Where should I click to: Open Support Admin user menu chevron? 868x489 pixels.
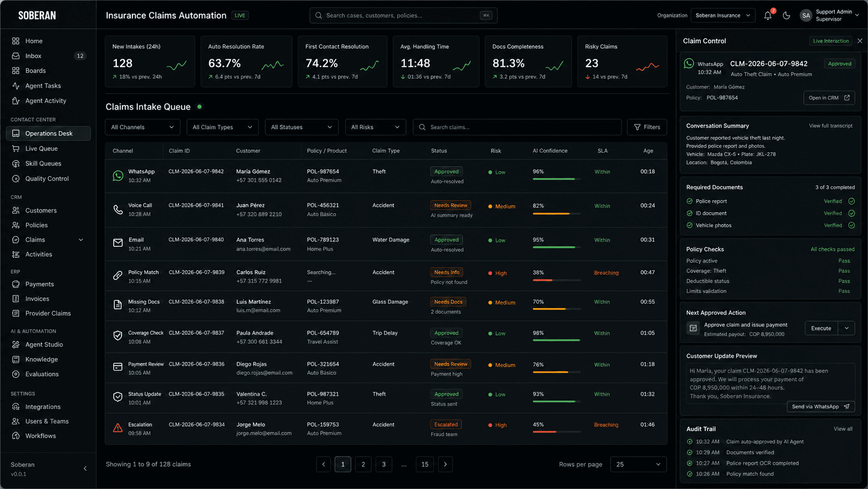click(857, 16)
